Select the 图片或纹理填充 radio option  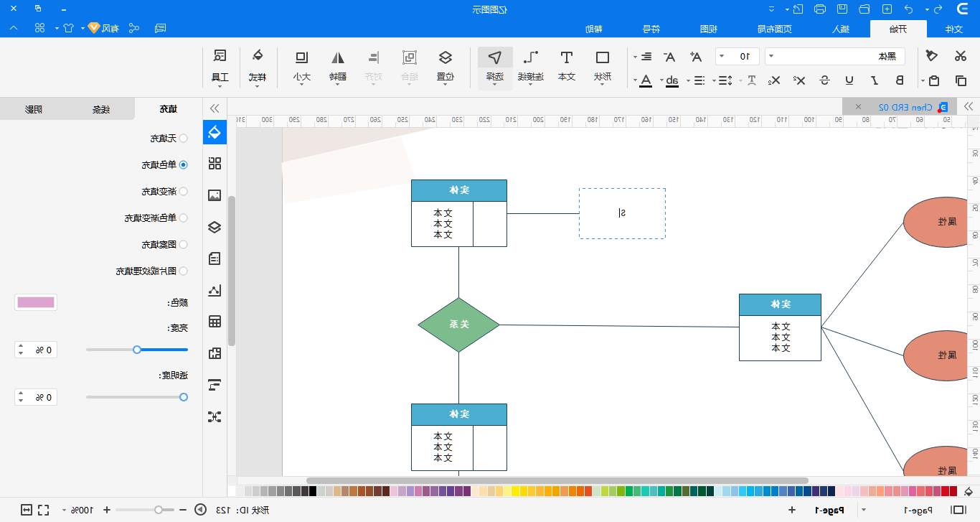click(183, 271)
